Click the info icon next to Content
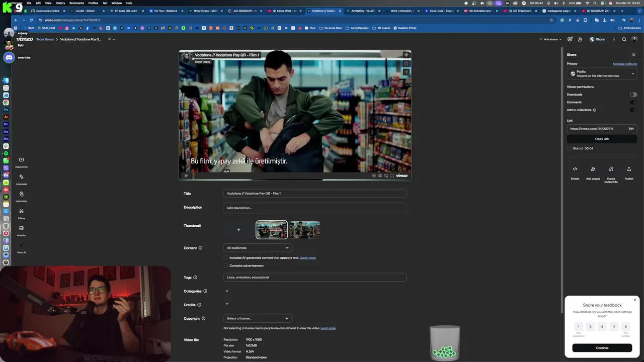This screenshot has width=644, height=362. [x=200, y=248]
